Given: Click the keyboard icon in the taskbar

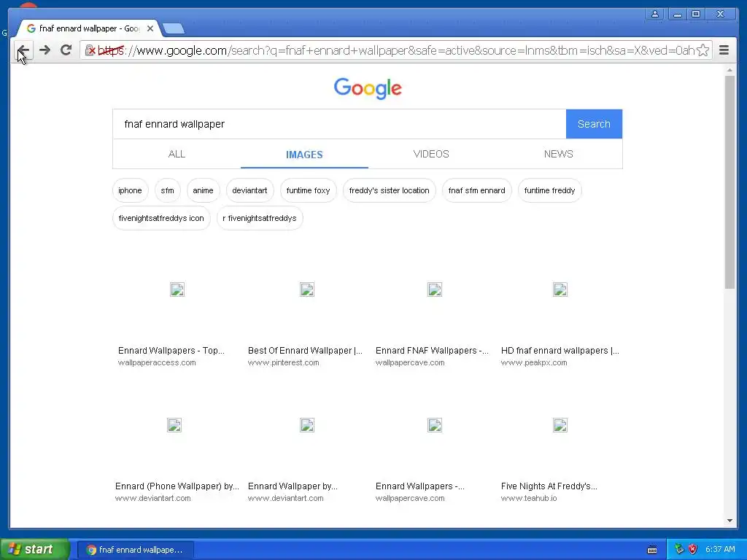Looking at the screenshot, I should click(x=652, y=550).
